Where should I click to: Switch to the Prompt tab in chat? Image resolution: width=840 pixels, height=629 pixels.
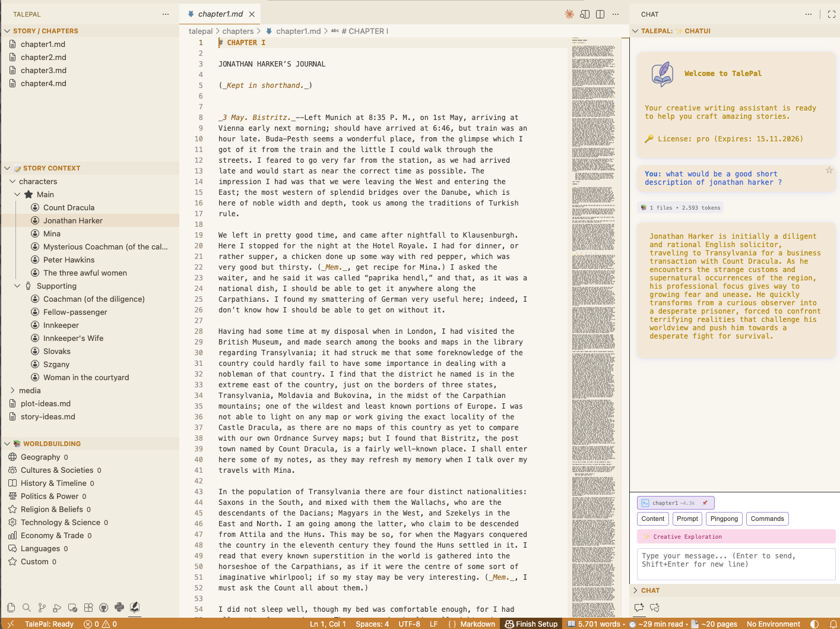point(687,519)
